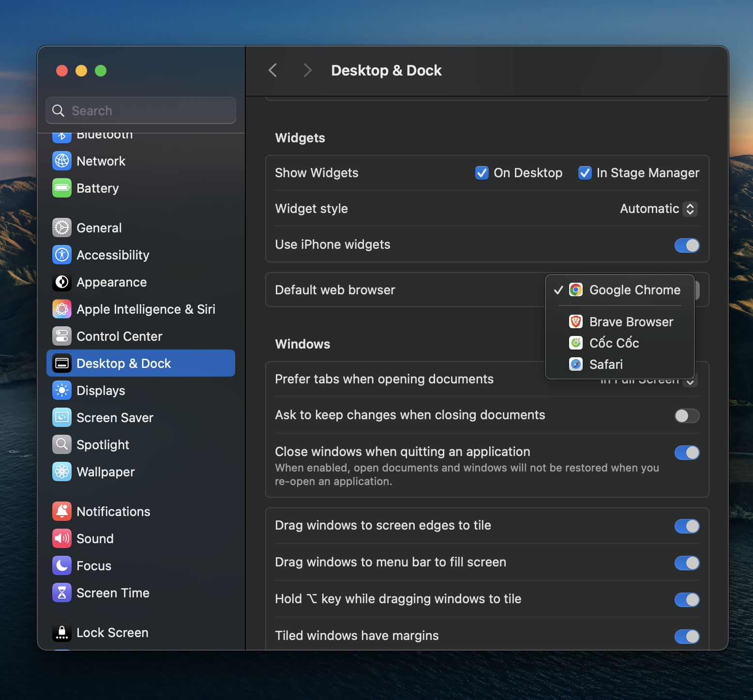Click the Spotlight magnifier icon in sidebar
Image resolution: width=753 pixels, height=700 pixels.
pos(62,444)
